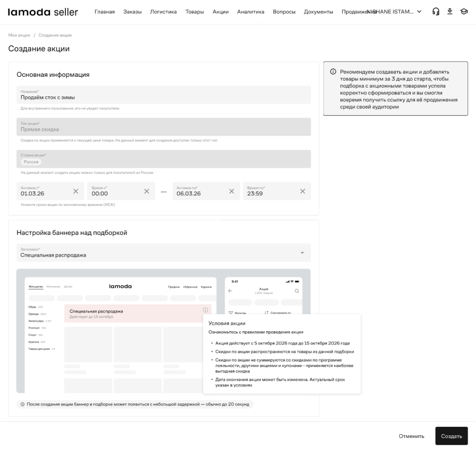Click 'Основная информация' section heading
This screenshot has width=476, height=450.
pos(53,75)
